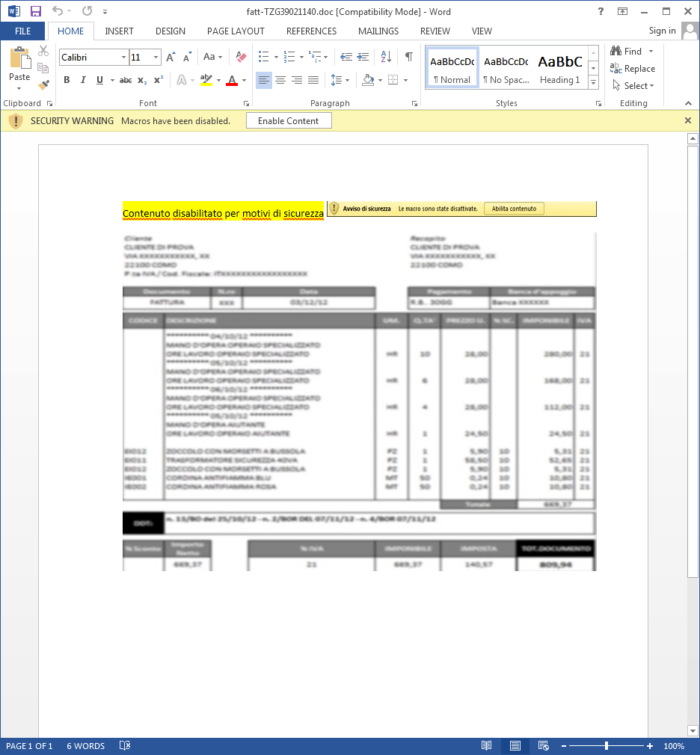Switch to the DESIGN tab
This screenshot has height=755, width=700.
point(170,31)
